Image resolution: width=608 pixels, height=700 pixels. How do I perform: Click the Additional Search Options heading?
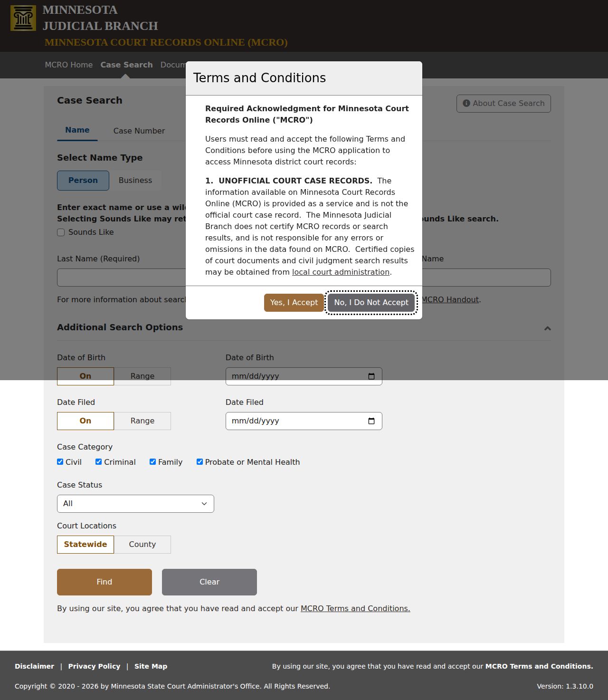click(x=120, y=327)
